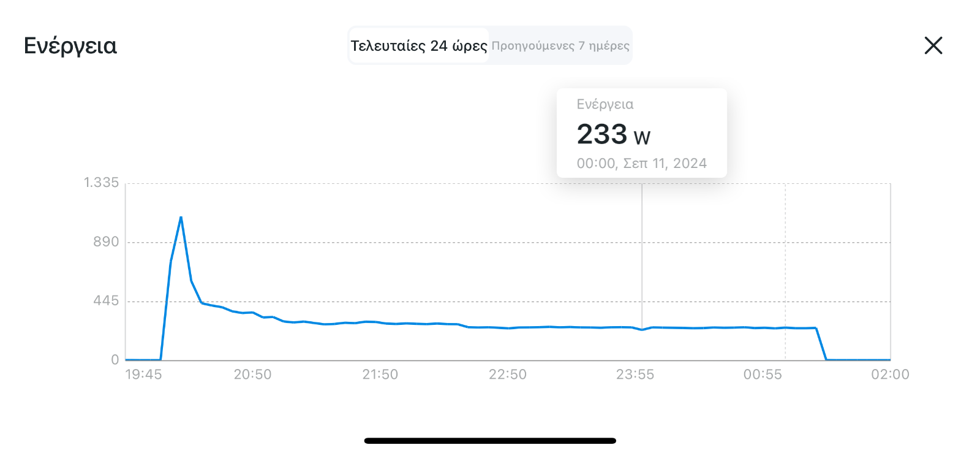Close the Ενέργεια chart with the X icon
The height and width of the screenshot is (453, 980).
(933, 45)
